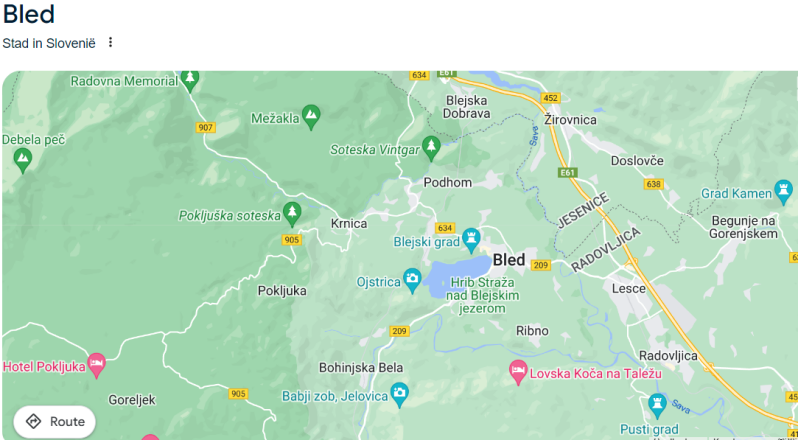Select the Radovna Memorial tree marker
This screenshot has height=440, width=798.
(x=190, y=80)
